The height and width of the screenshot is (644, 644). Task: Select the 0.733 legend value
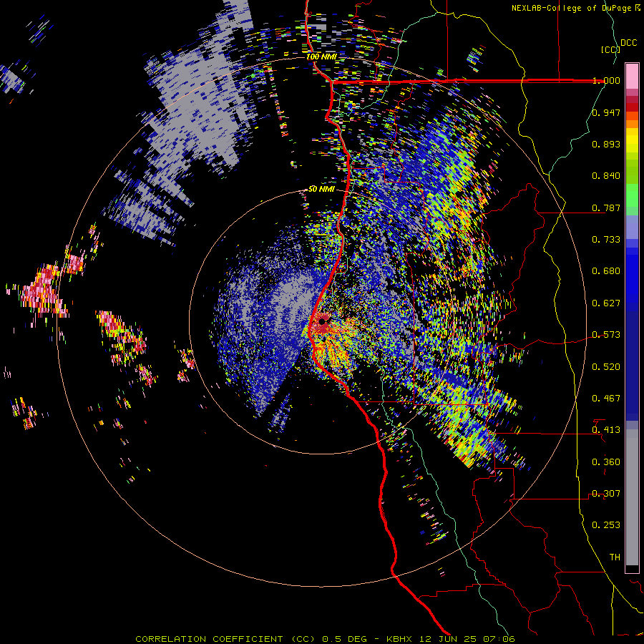(606, 240)
